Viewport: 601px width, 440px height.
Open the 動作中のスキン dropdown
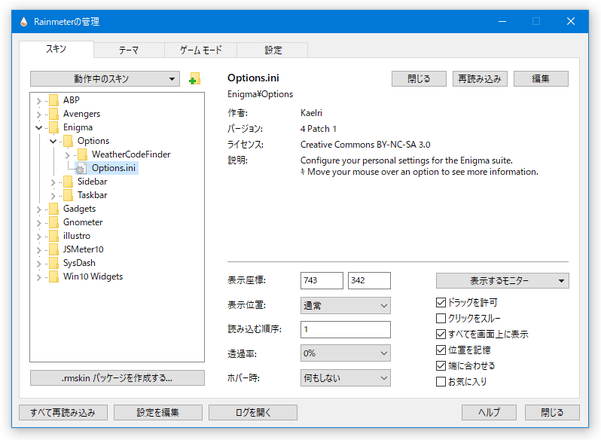tap(105, 79)
